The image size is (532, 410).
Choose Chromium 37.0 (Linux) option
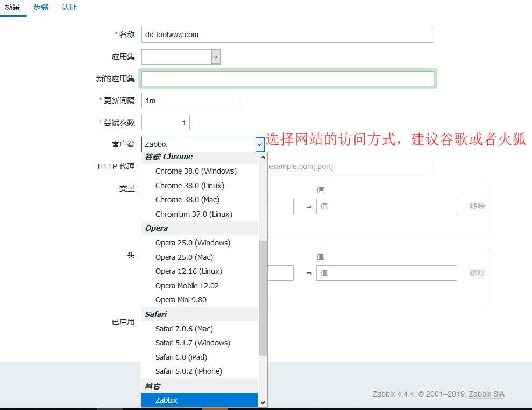(200, 214)
